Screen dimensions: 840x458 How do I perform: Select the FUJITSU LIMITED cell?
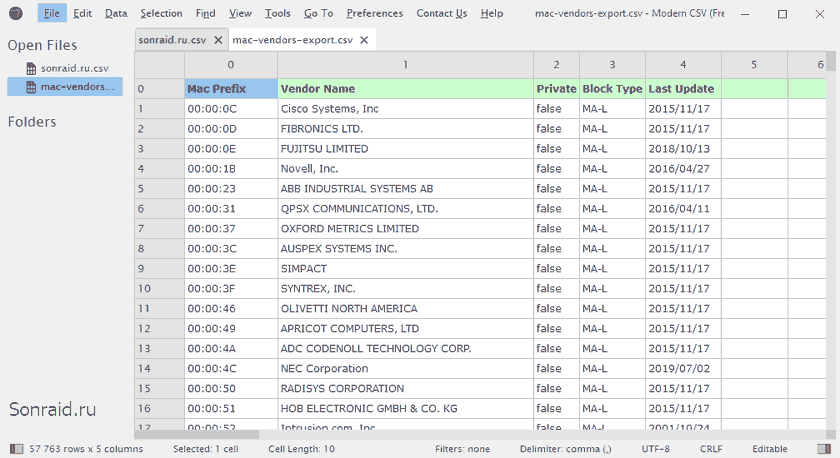[x=406, y=149]
